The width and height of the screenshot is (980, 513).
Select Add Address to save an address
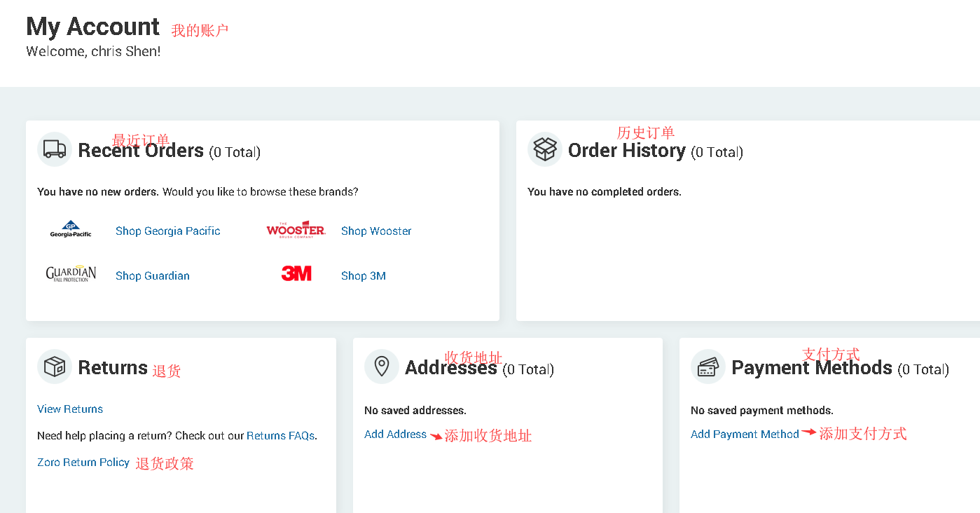click(x=395, y=435)
